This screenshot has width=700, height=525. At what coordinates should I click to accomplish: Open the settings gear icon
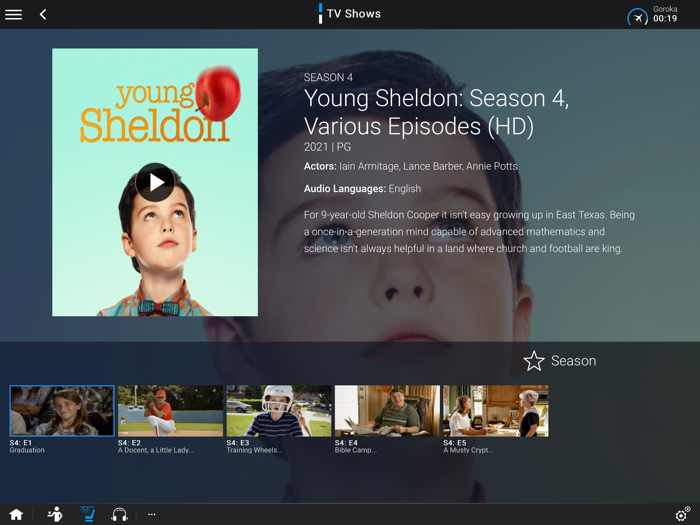click(682, 515)
